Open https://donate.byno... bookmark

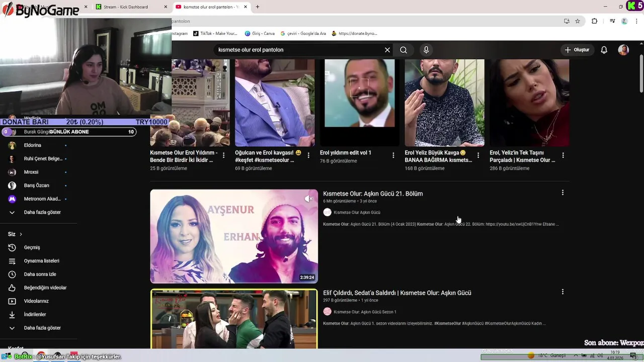(x=354, y=34)
